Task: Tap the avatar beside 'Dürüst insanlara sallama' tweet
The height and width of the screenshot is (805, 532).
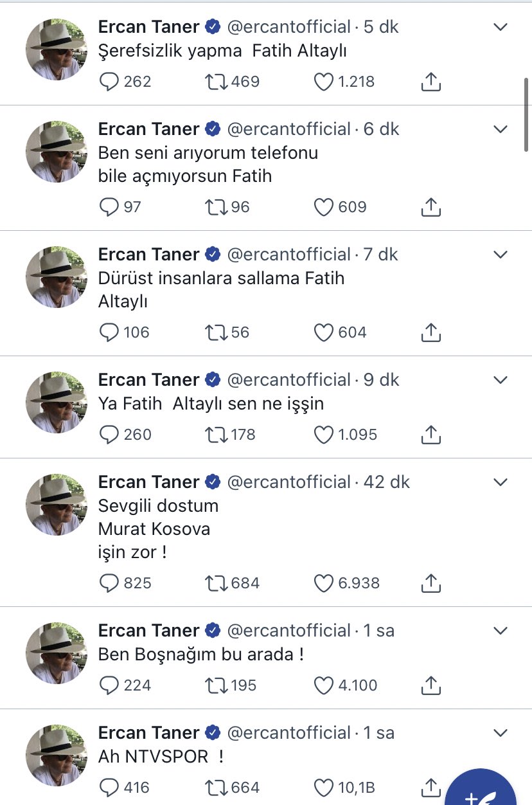Action: tap(56, 277)
